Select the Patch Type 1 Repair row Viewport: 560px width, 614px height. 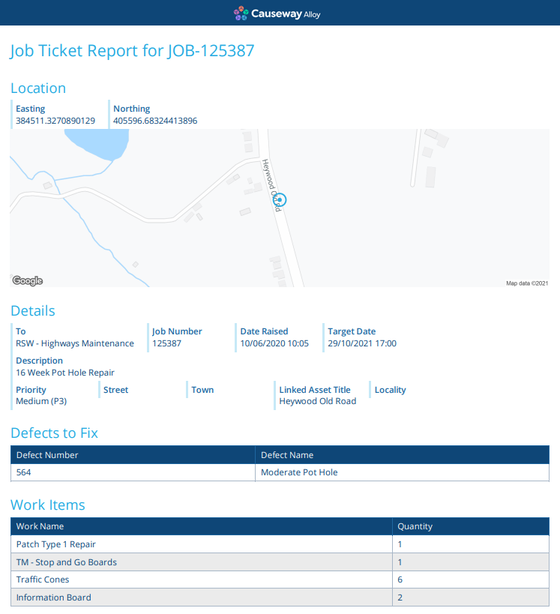pyautogui.click(x=280, y=544)
